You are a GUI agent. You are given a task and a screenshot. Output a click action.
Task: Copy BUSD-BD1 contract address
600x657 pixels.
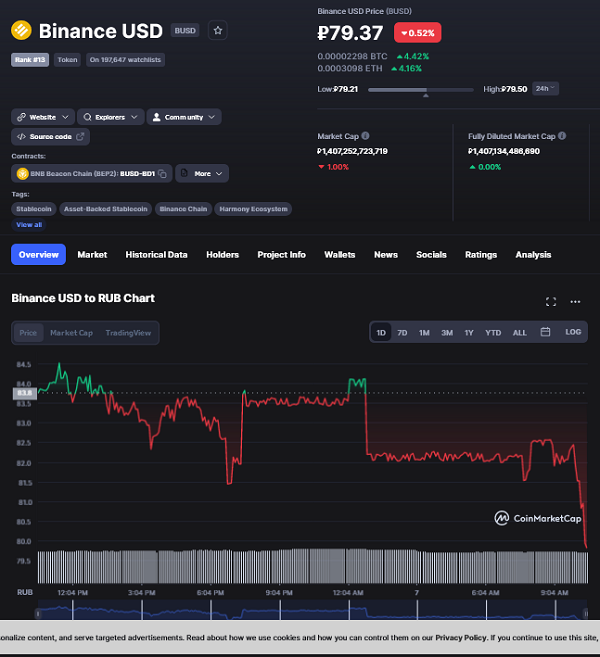[163, 173]
